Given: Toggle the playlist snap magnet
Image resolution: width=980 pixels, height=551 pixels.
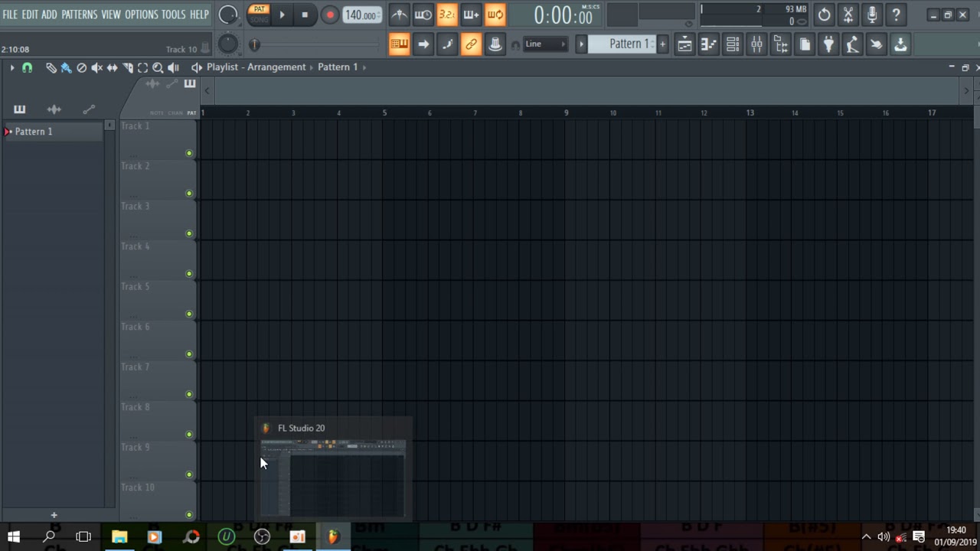Looking at the screenshot, I should pos(27,68).
